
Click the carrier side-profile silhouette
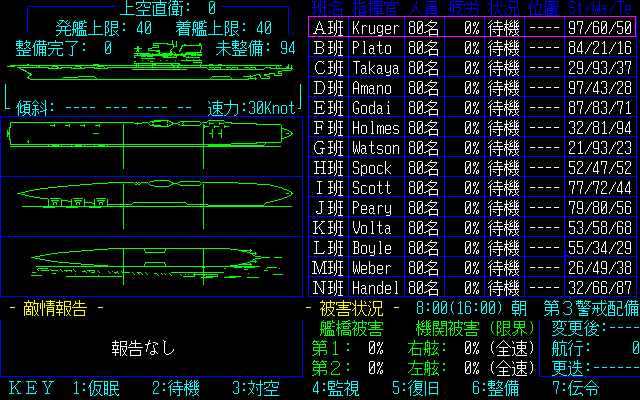150,61
